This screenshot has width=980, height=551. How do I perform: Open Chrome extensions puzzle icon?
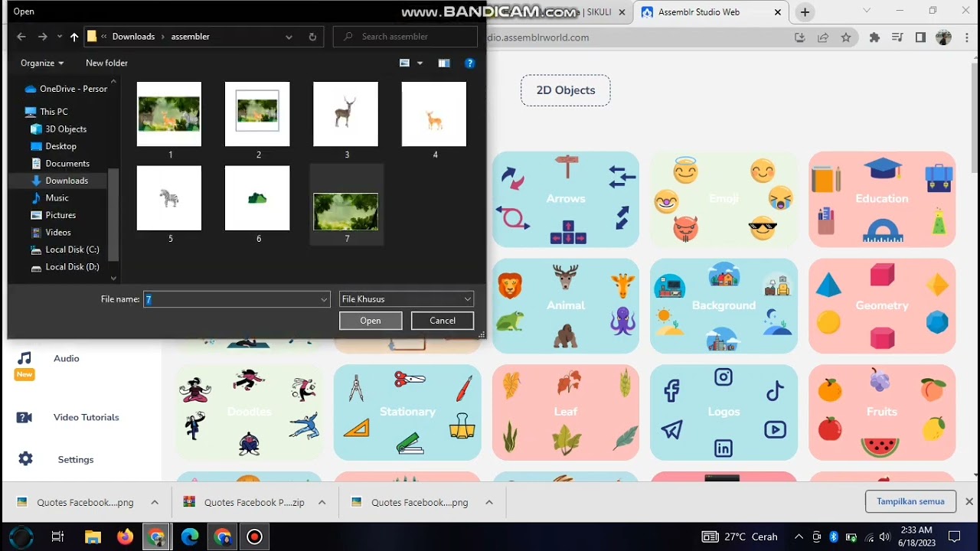(x=874, y=37)
